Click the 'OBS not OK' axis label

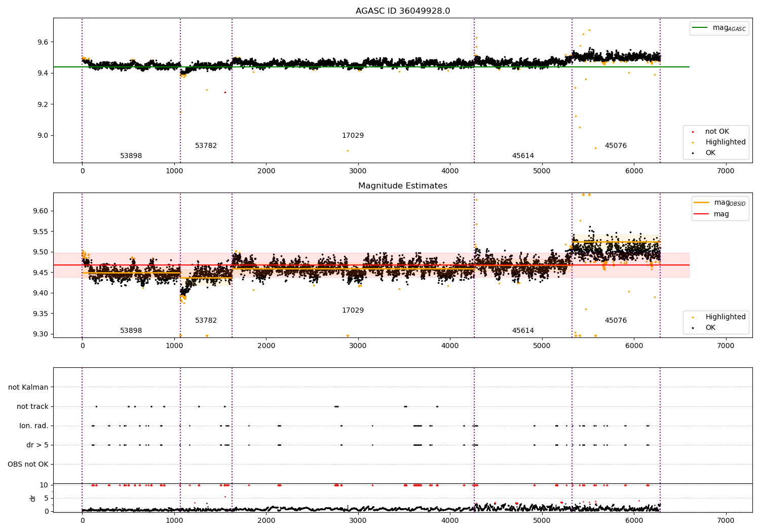click(28, 464)
